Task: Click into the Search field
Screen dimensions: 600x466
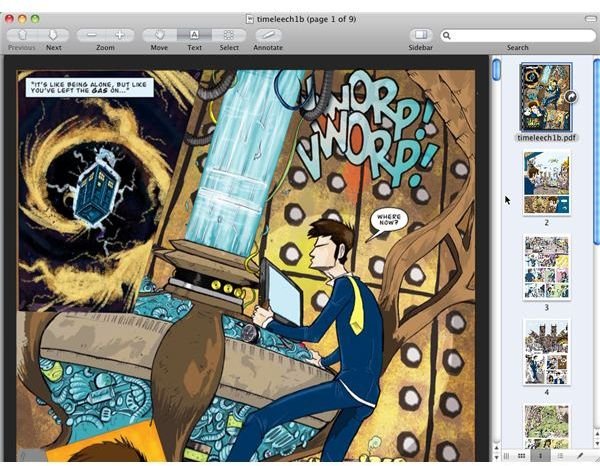Action: [x=518, y=36]
